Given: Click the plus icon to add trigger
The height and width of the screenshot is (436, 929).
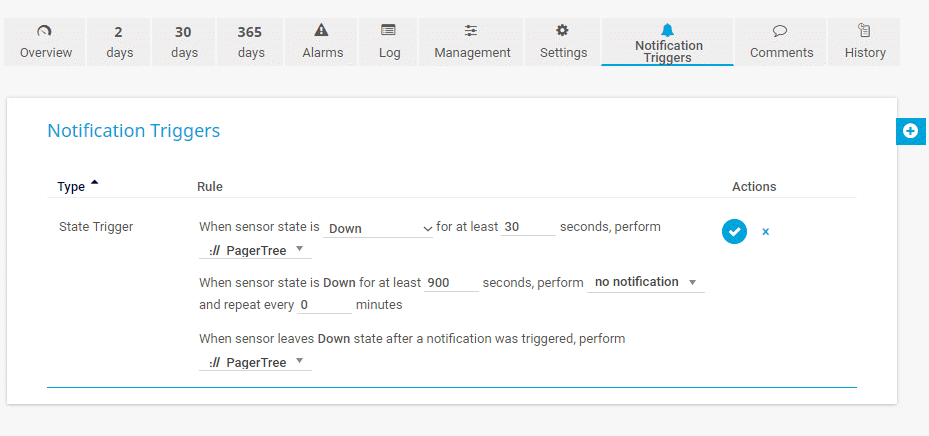Looking at the screenshot, I should (x=910, y=131).
